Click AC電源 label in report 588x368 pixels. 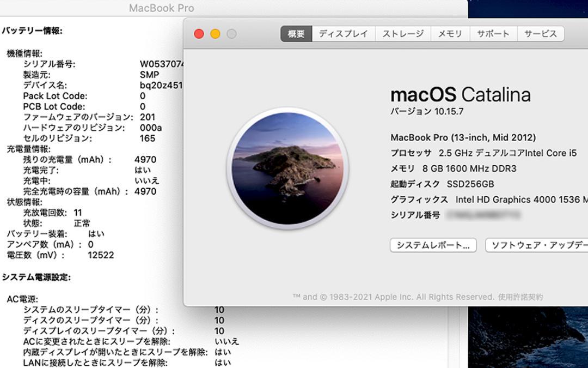click(22, 299)
